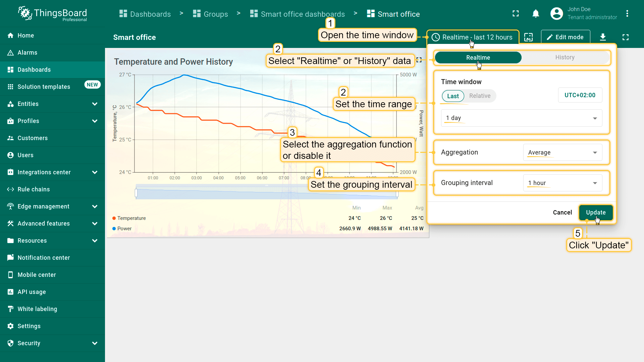Click the Cancel button

[x=562, y=213]
